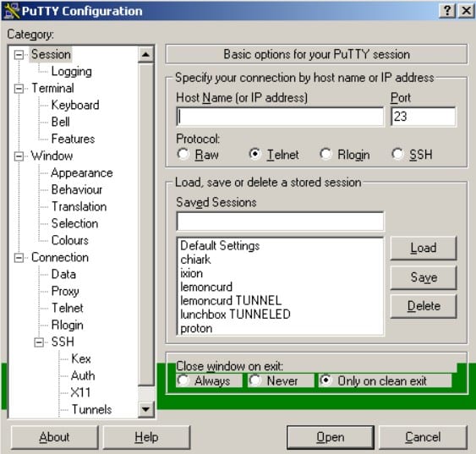Cancel the PuTTY configuration dialog
This screenshot has height=454, width=476.
coord(423,437)
